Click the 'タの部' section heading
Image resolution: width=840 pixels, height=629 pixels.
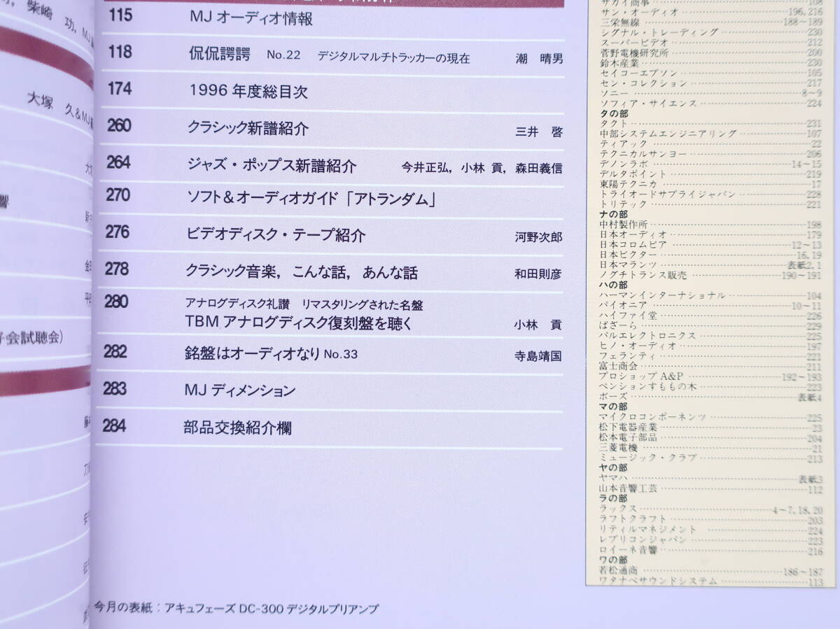615,113
